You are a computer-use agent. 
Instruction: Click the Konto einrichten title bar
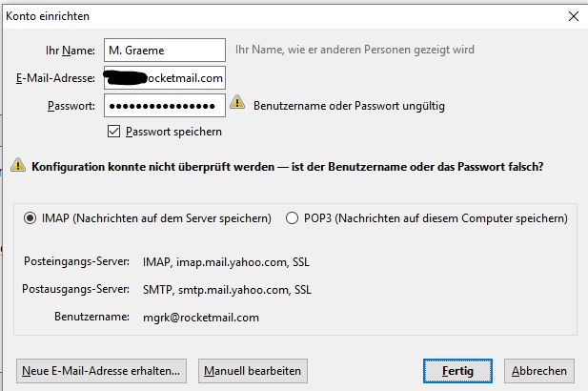click(x=238, y=16)
